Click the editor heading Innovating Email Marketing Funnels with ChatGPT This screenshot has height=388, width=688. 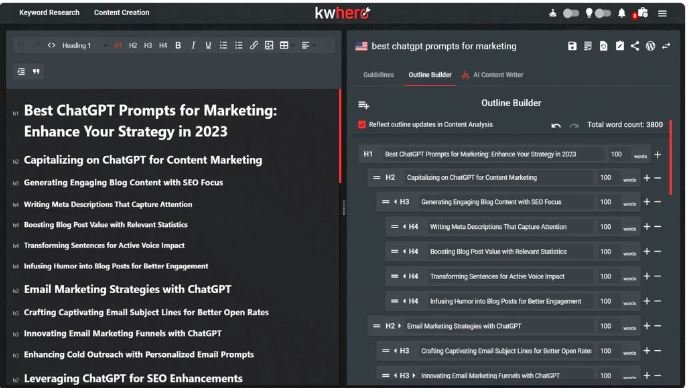pos(122,334)
